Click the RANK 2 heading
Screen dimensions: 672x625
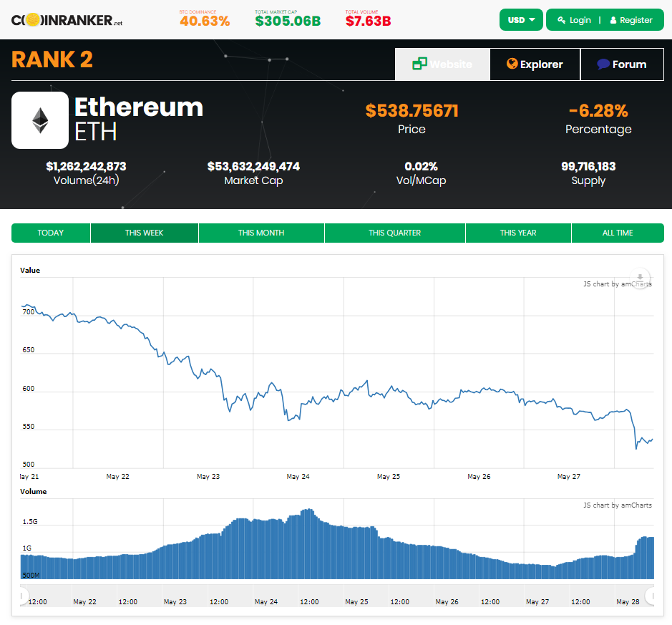click(52, 59)
